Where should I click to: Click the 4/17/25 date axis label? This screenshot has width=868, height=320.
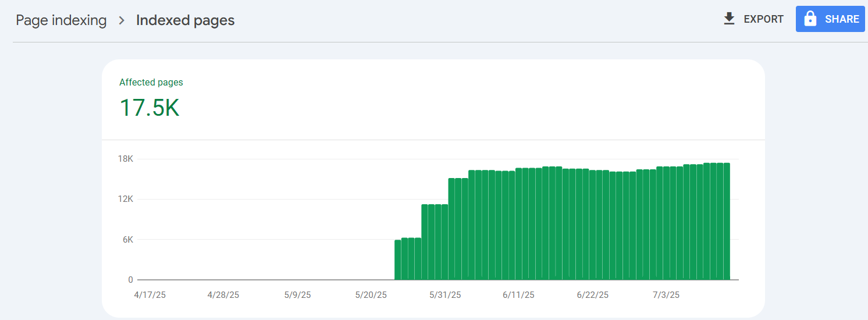pos(150,295)
